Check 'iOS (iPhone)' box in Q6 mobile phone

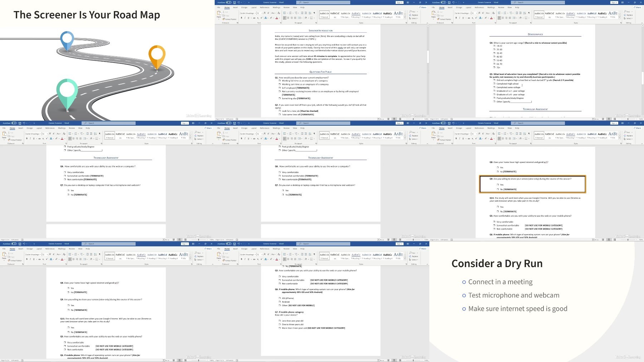[280, 298]
